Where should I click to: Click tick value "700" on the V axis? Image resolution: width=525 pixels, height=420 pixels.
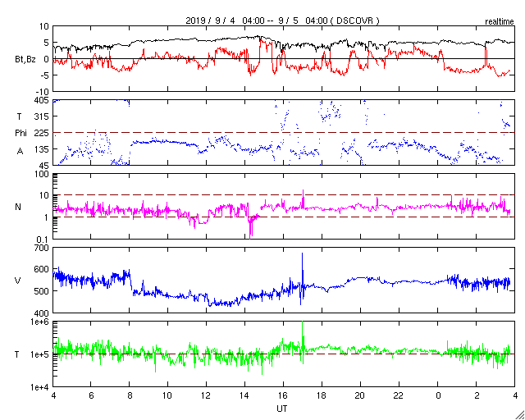[x=43, y=249]
